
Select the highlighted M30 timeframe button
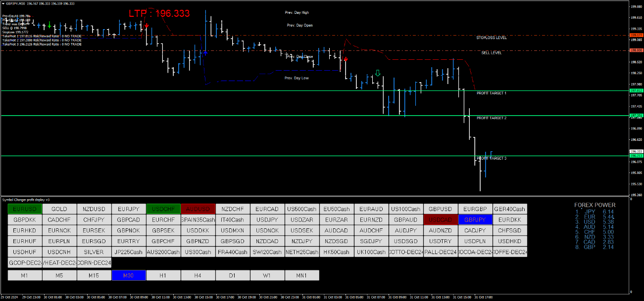pyautogui.click(x=129, y=275)
